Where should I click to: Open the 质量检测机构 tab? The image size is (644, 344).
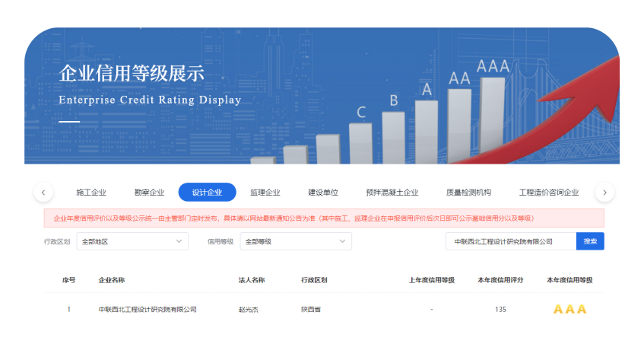click(x=468, y=193)
